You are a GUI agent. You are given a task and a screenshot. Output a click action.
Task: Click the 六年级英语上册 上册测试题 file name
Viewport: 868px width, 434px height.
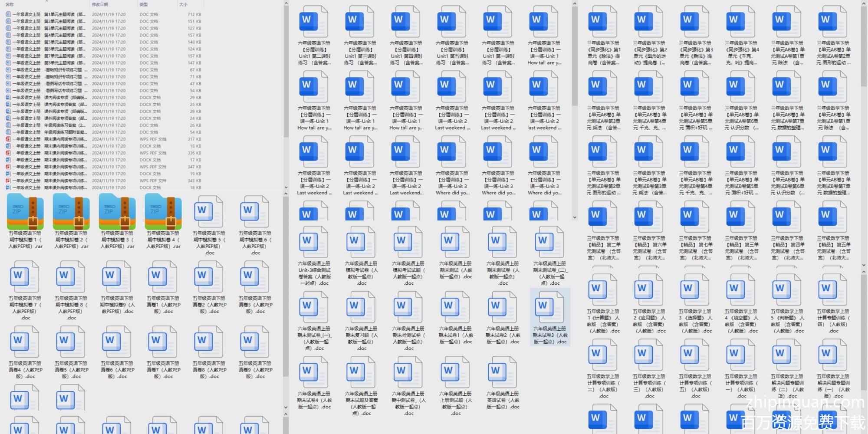pos(456,404)
